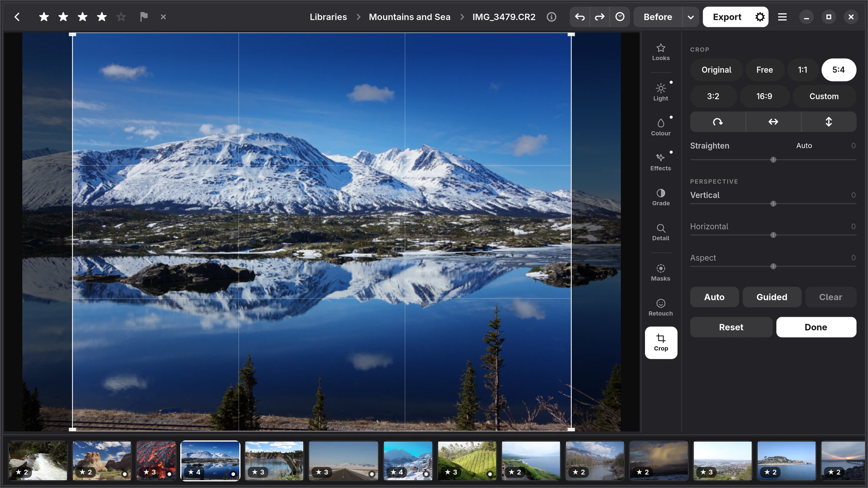868x488 pixels.
Task: Select the 16:9 crop ratio
Action: pyautogui.click(x=764, y=96)
